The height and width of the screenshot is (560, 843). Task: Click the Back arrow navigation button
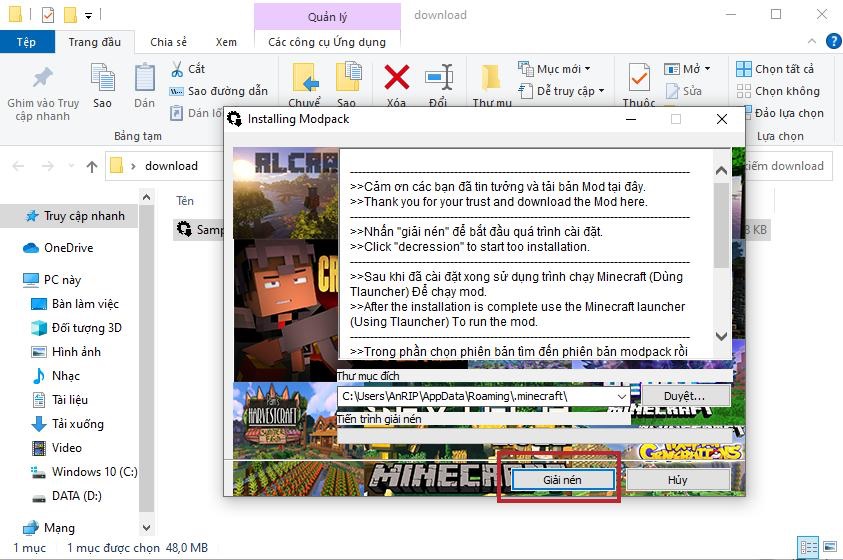(18, 166)
